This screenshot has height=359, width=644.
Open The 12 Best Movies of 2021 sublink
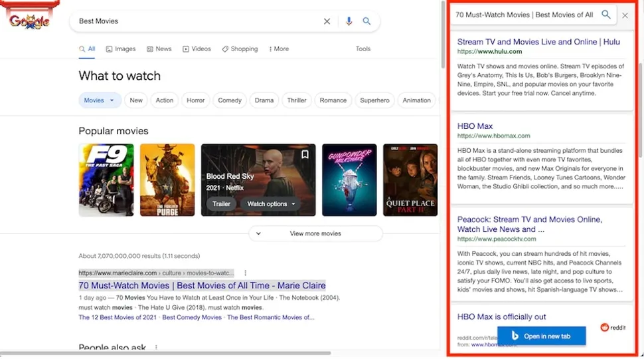[x=118, y=318]
